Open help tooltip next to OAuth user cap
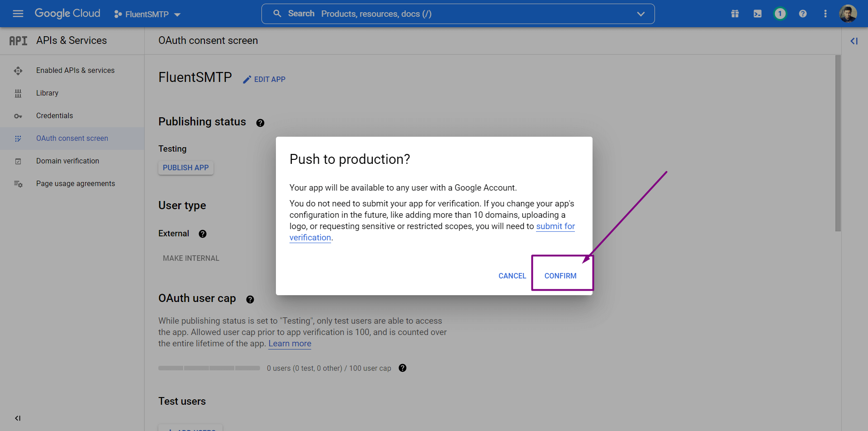This screenshot has width=868, height=431. click(250, 299)
